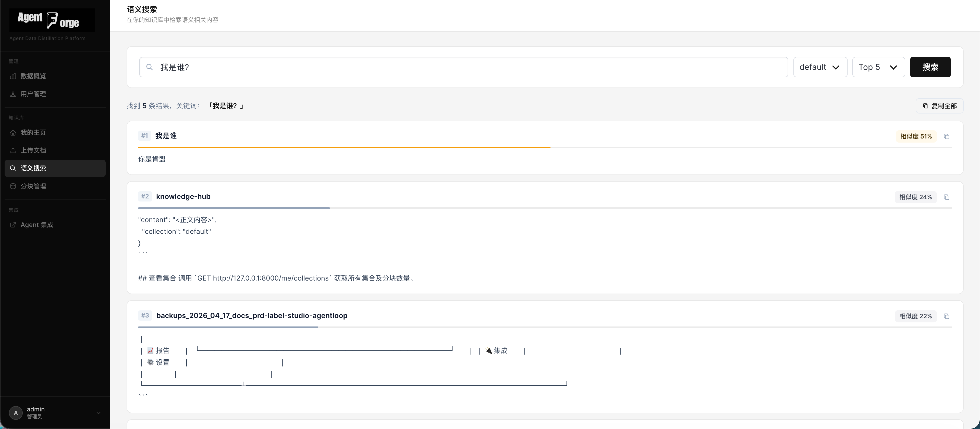Viewport: 980px width, 429px height.
Task: Click result title knowledge-hub
Action: [x=183, y=196]
